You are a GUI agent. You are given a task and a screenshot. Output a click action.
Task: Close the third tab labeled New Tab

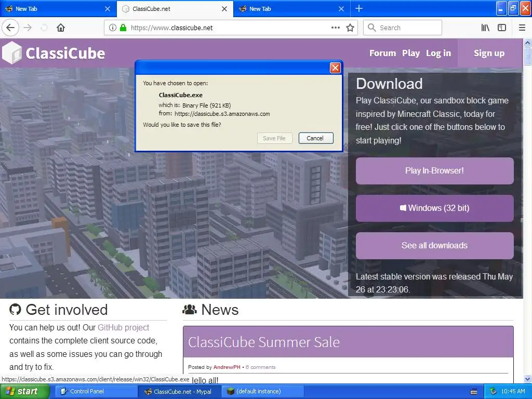point(341,9)
